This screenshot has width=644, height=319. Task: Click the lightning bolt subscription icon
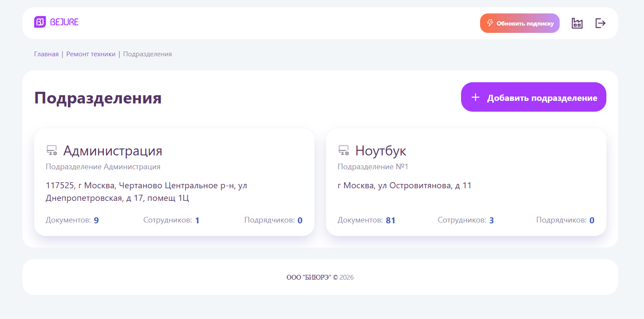point(490,23)
